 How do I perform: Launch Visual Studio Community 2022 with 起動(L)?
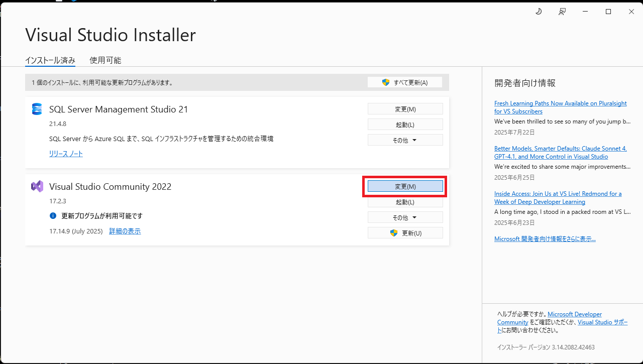point(405,202)
